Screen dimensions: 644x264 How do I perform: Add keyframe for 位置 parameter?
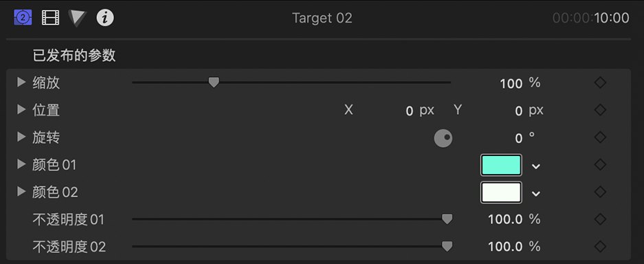[600, 109]
